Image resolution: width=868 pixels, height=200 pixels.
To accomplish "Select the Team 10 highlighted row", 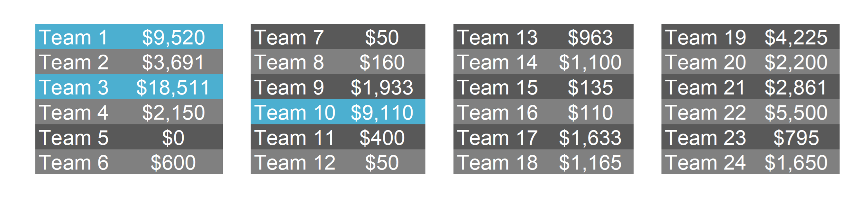I will coord(338,112).
